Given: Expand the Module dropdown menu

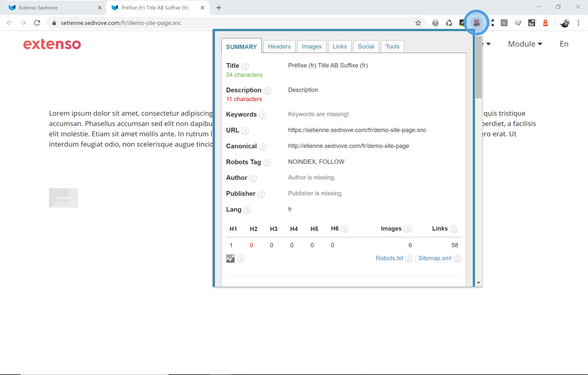Looking at the screenshot, I should 525,44.
